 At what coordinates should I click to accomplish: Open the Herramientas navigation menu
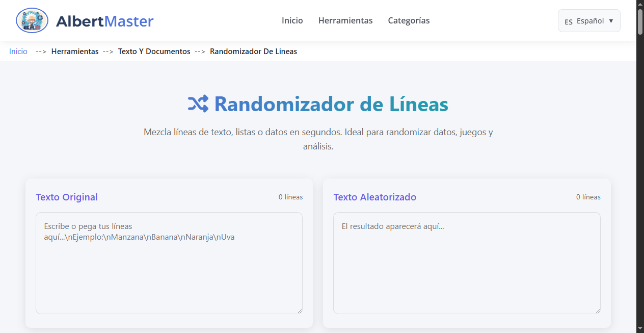[345, 20]
